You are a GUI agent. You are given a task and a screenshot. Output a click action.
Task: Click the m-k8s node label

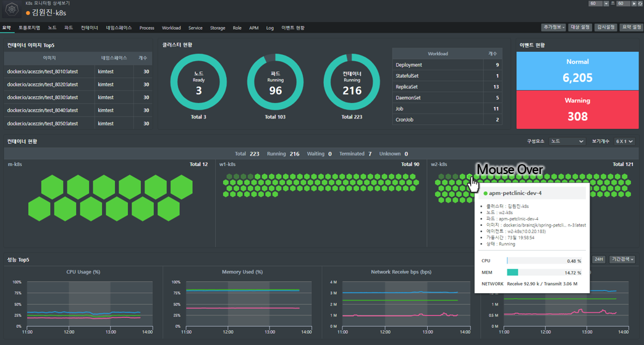coord(15,164)
